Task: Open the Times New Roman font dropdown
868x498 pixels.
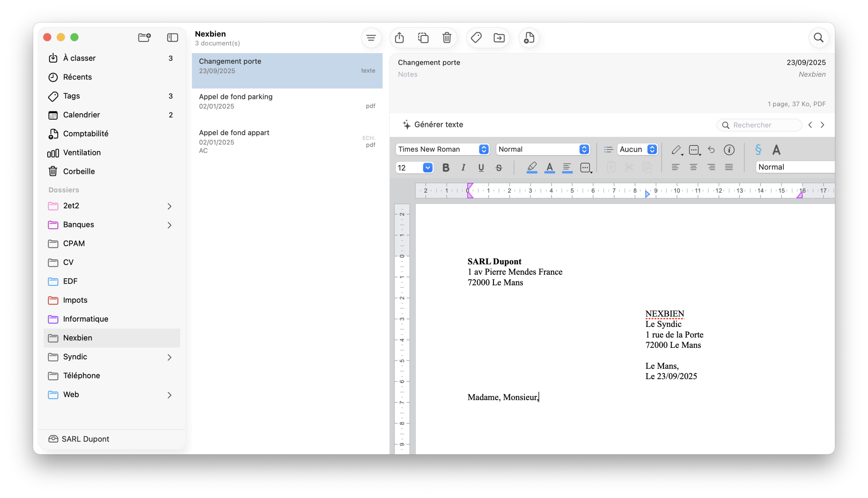Action: 442,149
